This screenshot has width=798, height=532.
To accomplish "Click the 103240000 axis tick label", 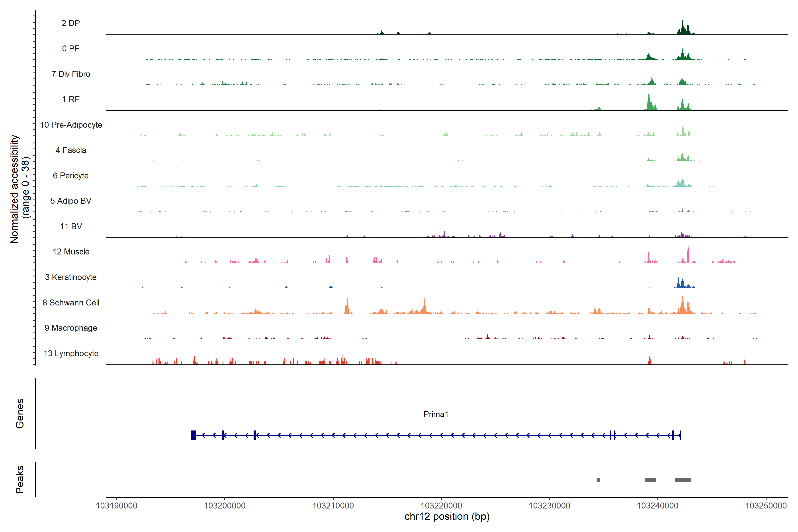I will 657,506.
